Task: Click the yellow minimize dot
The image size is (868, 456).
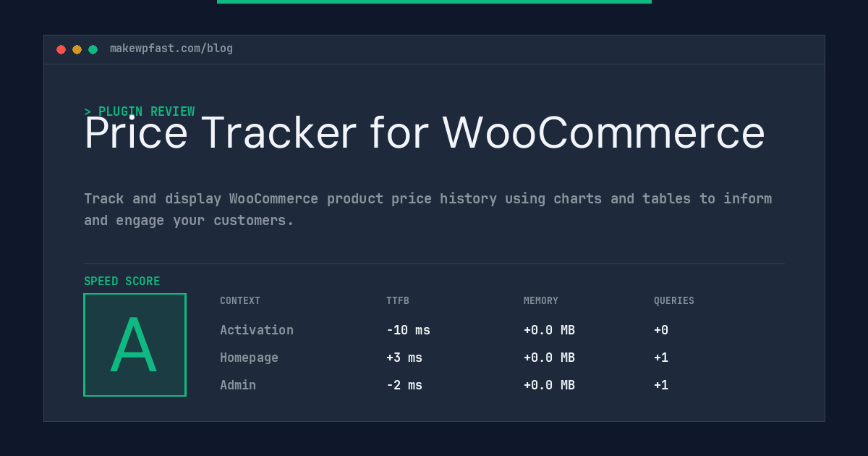Action: click(x=77, y=49)
